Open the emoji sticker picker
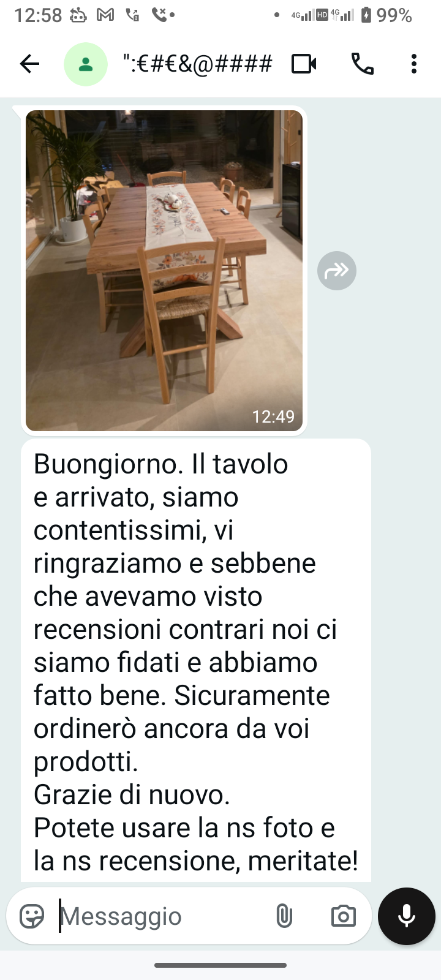The height and width of the screenshot is (980, 441). tap(32, 916)
